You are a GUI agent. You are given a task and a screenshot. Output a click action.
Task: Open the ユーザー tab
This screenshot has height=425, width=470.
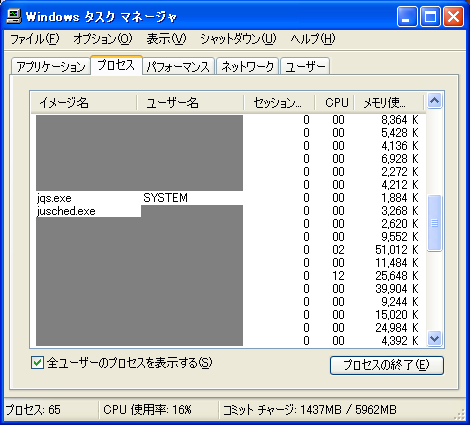305,67
